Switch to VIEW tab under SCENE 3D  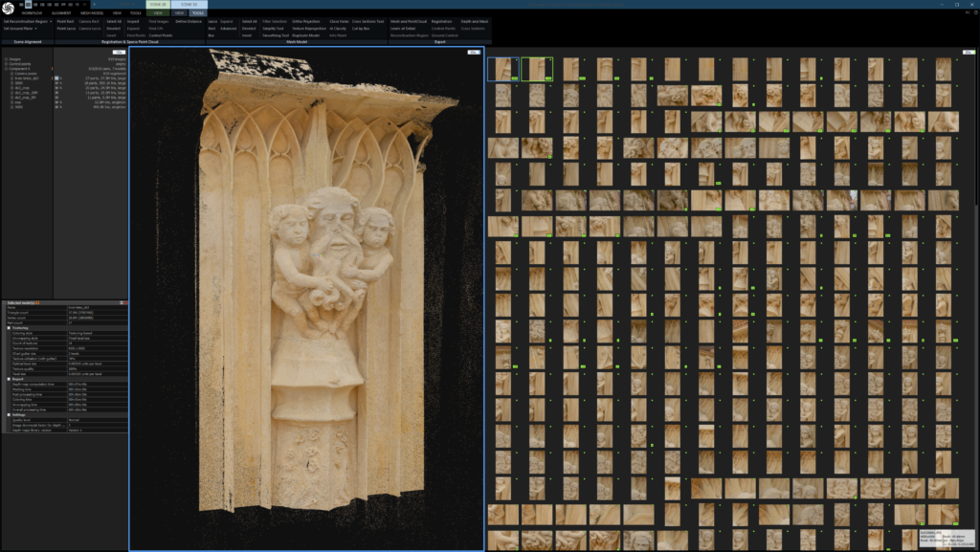[x=179, y=13]
